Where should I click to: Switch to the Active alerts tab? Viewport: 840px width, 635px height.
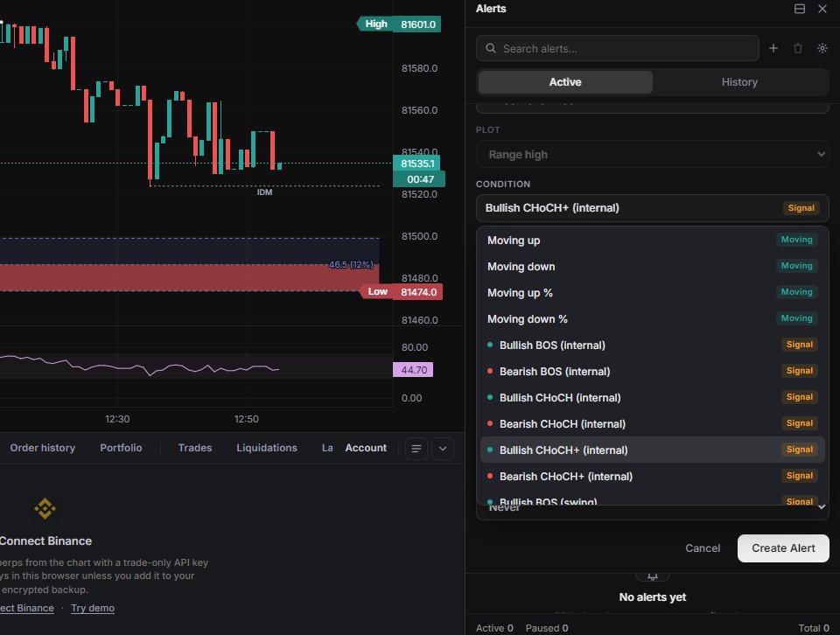(x=565, y=82)
